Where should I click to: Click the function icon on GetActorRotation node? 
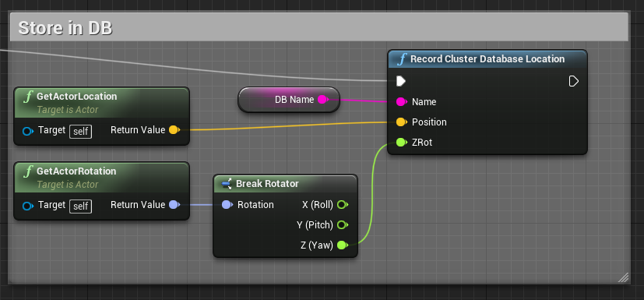(x=28, y=171)
